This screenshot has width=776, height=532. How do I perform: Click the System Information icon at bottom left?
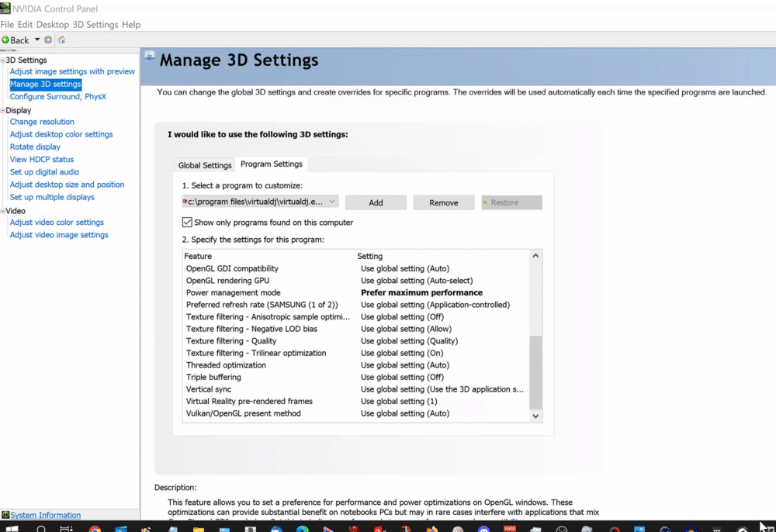coord(5,515)
